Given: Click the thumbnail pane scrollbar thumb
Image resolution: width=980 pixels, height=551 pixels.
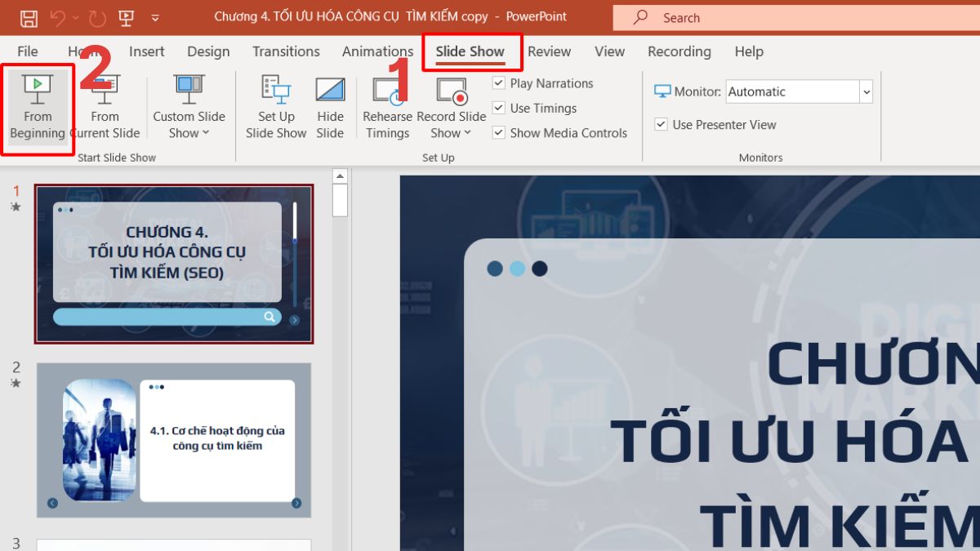Looking at the screenshot, I should click(341, 200).
